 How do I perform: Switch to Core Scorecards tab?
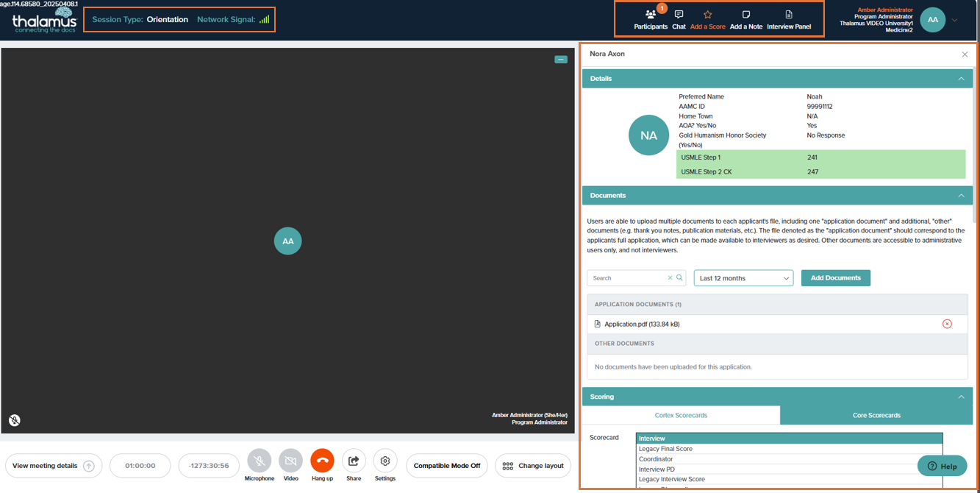point(876,415)
